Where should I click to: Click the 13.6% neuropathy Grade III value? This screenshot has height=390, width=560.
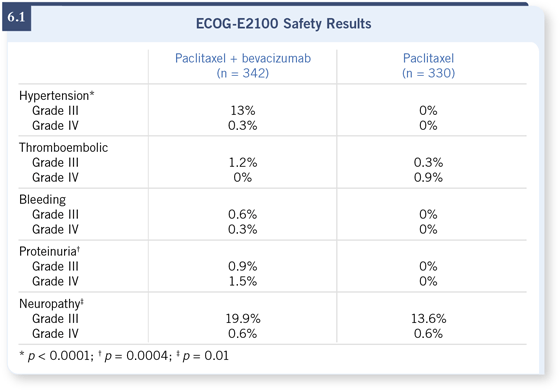[x=428, y=319]
